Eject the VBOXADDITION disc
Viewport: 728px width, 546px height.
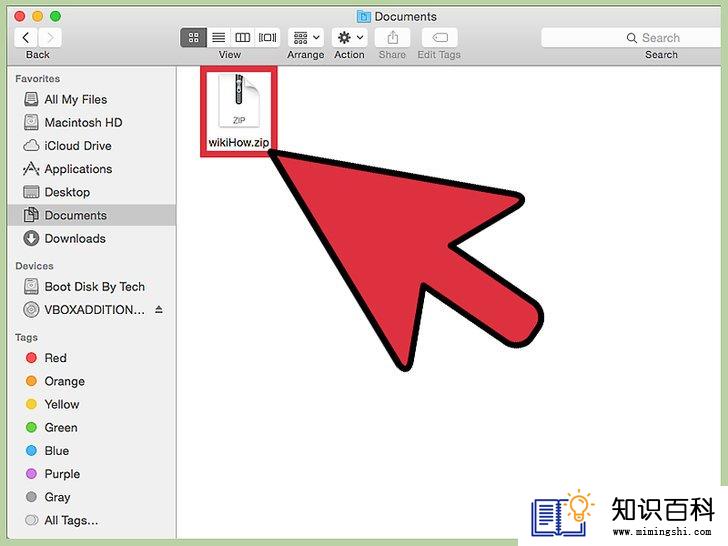(159, 310)
